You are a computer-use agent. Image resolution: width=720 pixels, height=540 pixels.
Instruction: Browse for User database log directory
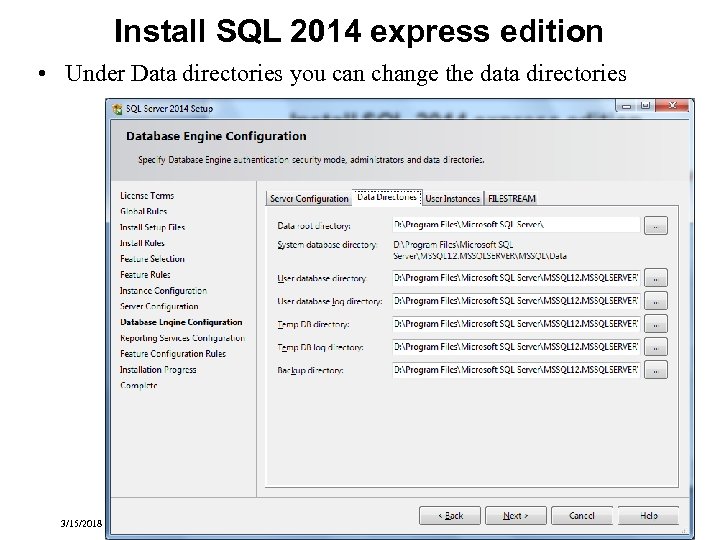click(656, 301)
